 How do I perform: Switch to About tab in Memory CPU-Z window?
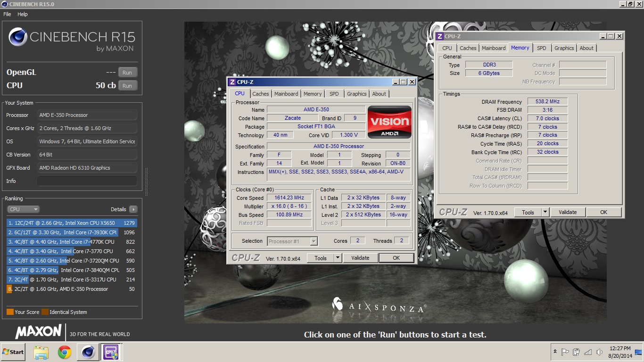[x=586, y=48]
